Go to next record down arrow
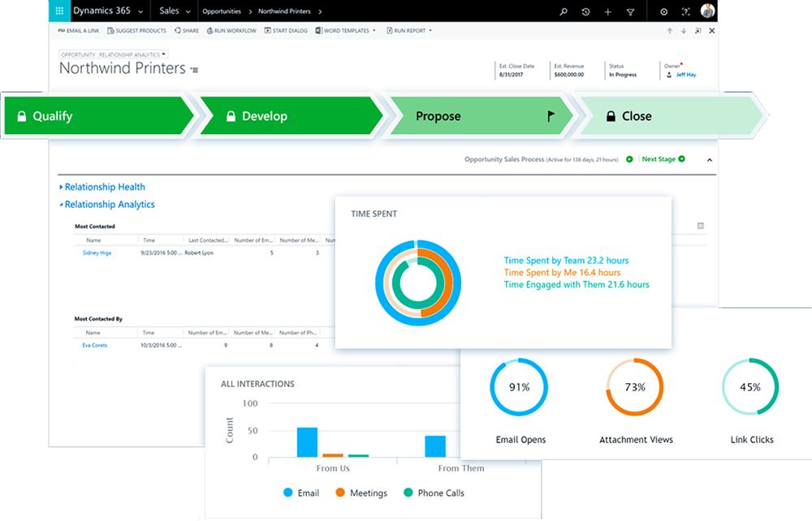The image size is (812, 521). click(x=684, y=31)
